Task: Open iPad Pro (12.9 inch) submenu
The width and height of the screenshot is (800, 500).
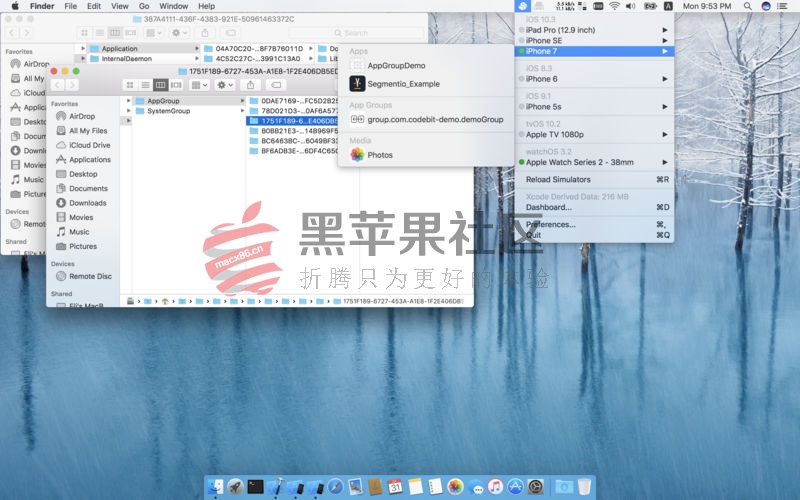Action: (594, 30)
